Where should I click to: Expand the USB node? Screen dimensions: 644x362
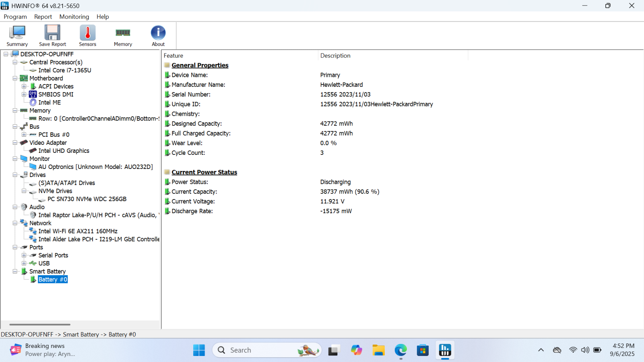pos(24,263)
